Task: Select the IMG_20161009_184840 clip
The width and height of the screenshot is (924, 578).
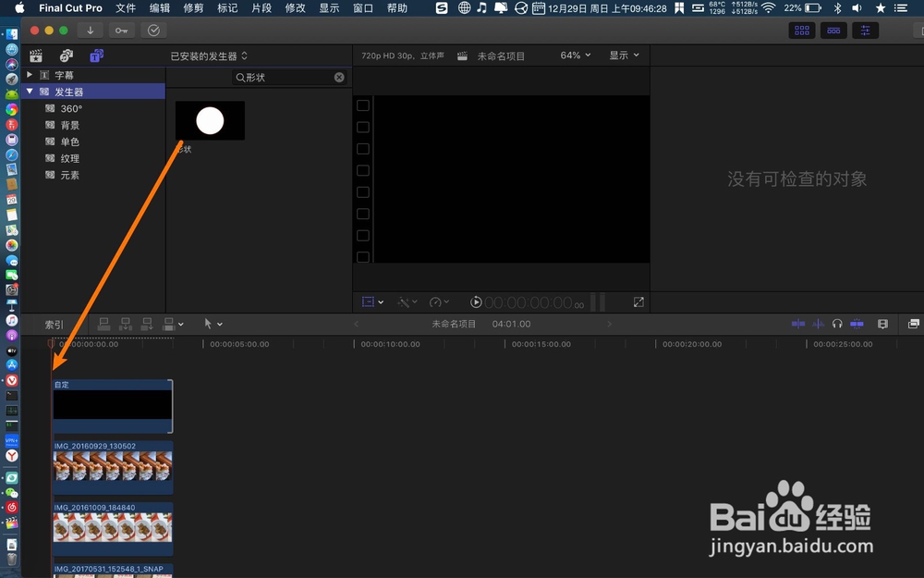Action: click(113, 528)
